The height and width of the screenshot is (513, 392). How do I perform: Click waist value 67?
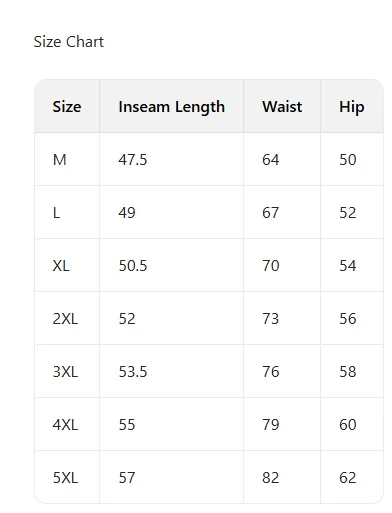click(270, 213)
